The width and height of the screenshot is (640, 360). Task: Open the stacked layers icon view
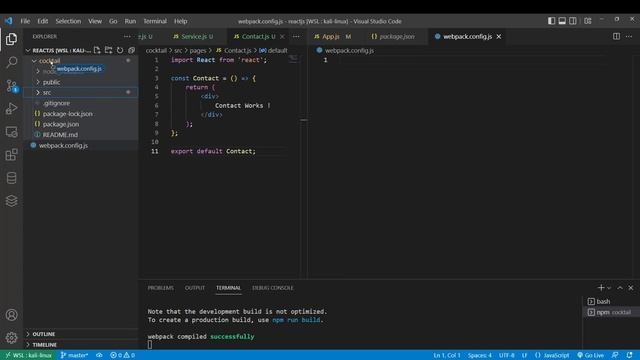point(11,201)
